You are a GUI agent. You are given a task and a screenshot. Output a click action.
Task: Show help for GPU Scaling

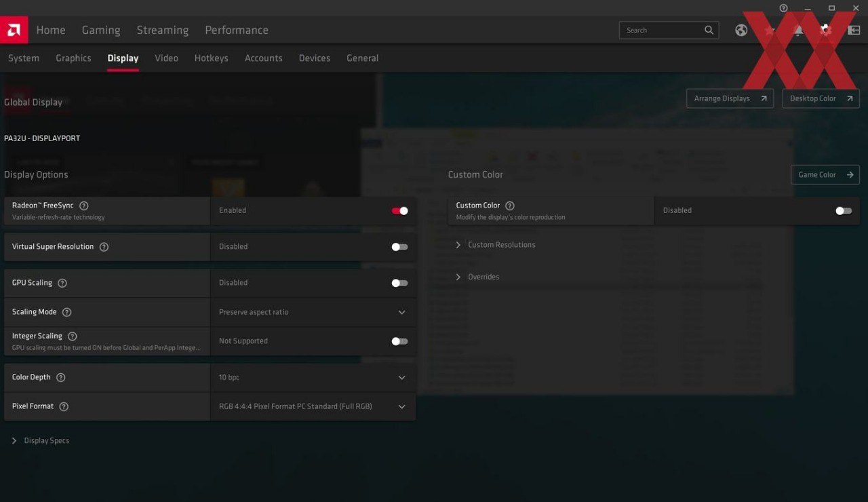click(62, 283)
